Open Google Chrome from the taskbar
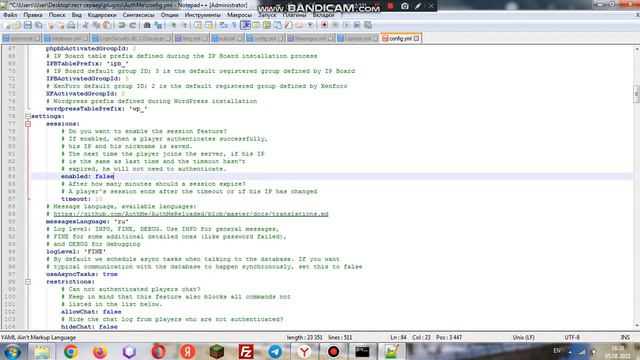The height and width of the screenshot is (360, 640). click(71, 351)
